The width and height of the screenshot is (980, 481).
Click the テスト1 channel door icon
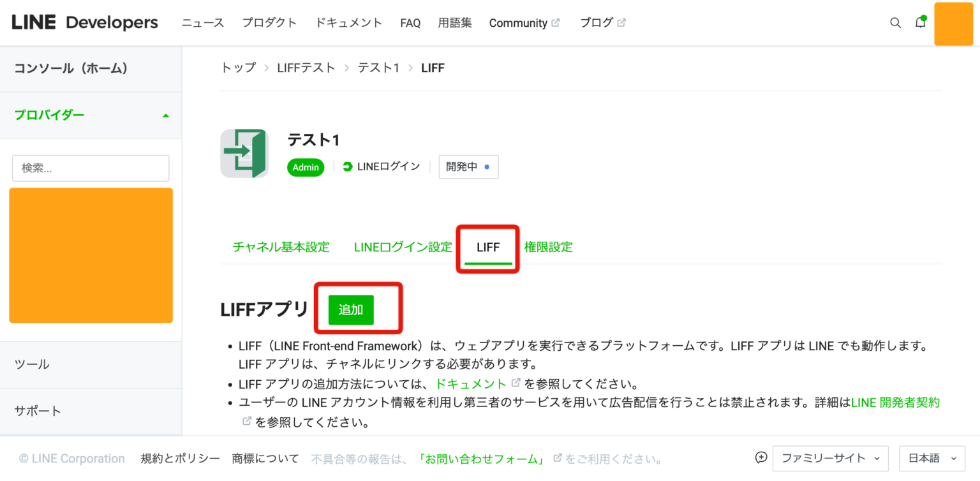(x=244, y=153)
